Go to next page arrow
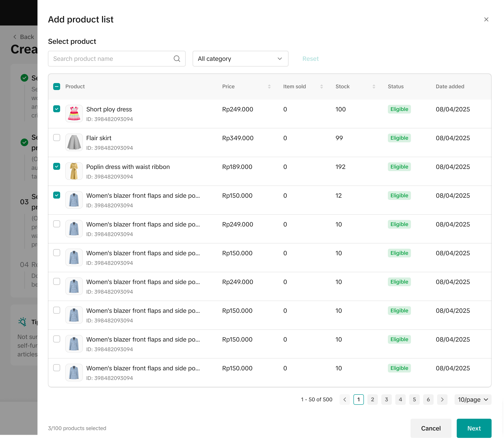This screenshot has width=504, height=444. pyautogui.click(x=442, y=400)
